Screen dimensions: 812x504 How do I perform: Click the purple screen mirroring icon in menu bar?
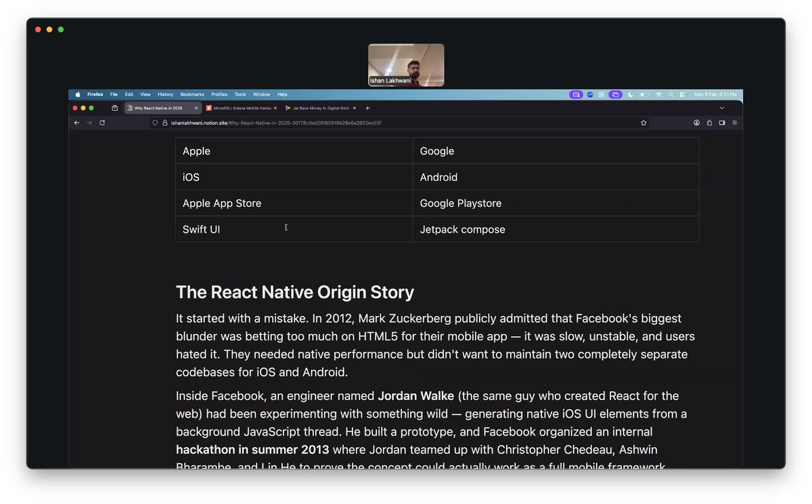(x=615, y=95)
